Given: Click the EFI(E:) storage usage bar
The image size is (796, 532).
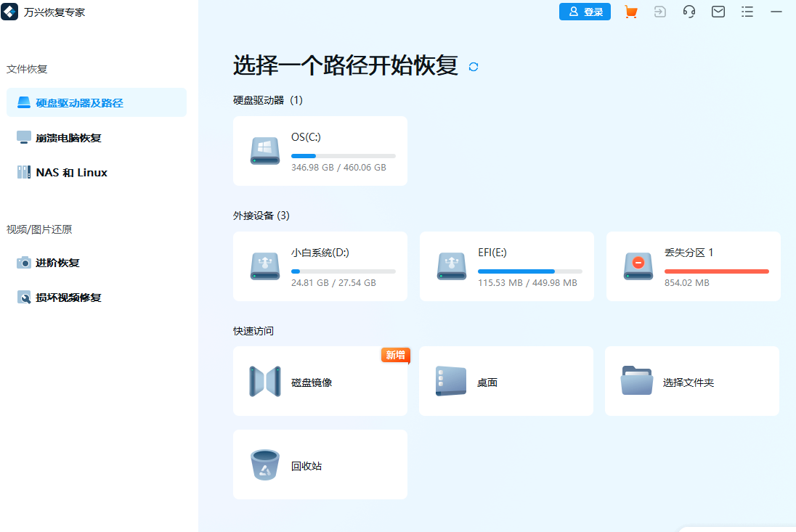Looking at the screenshot, I should tap(529, 271).
